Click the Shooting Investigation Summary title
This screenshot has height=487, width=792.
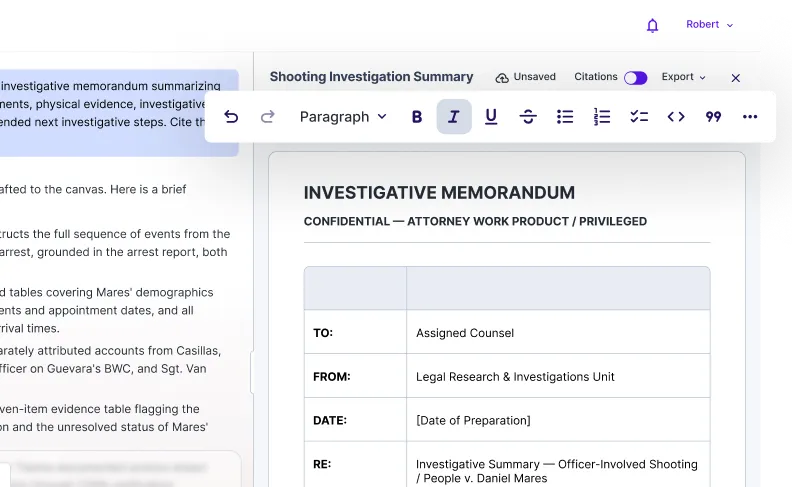coord(371,77)
